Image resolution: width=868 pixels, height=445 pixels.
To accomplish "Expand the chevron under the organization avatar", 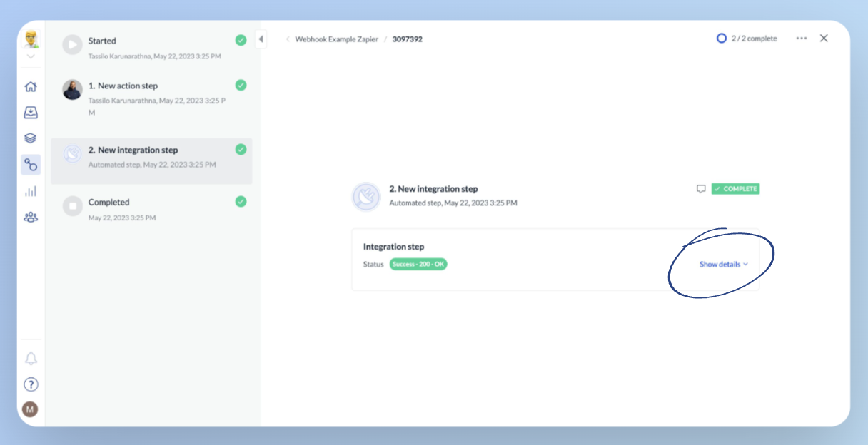I will (x=31, y=56).
